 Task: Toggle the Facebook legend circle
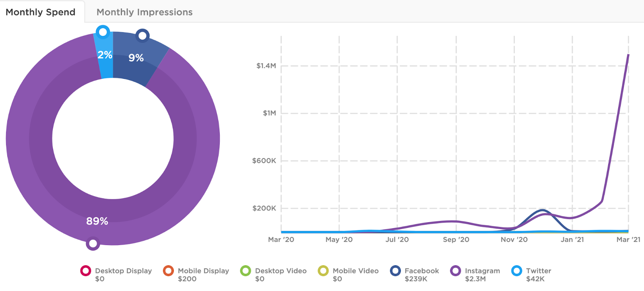tap(395, 271)
